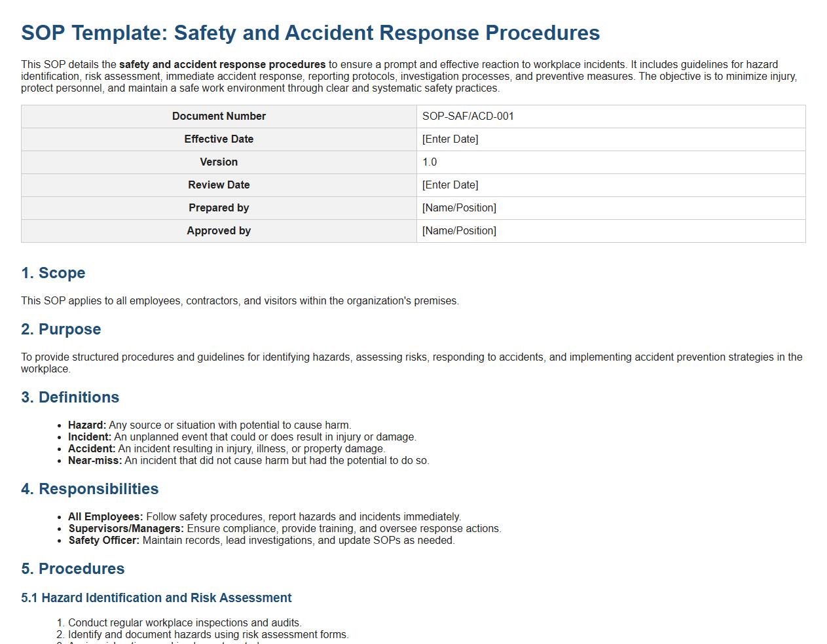The height and width of the screenshot is (644, 827).
Task: Click the "2. Purpose" heading
Action: (61, 329)
